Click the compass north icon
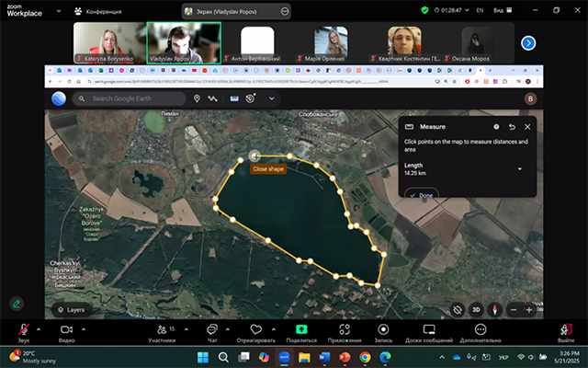 [495, 310]
